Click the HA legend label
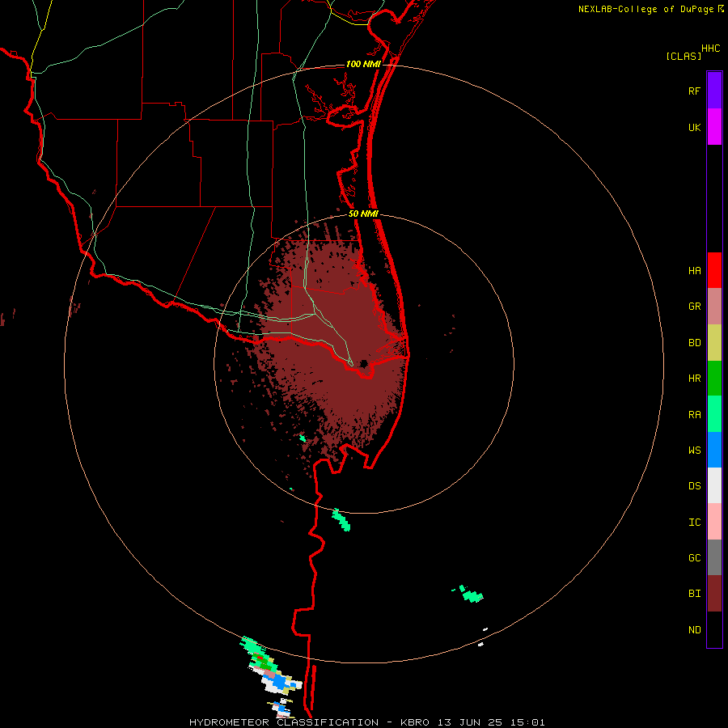This screenshot has width=728, height=728. (694, 271)
